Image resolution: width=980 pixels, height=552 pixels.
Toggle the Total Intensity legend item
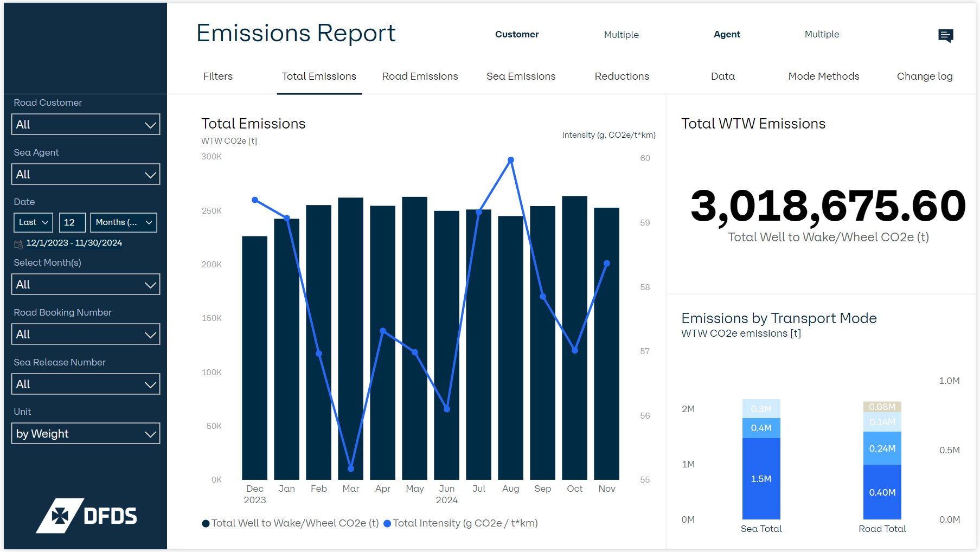tap(461, 523)
